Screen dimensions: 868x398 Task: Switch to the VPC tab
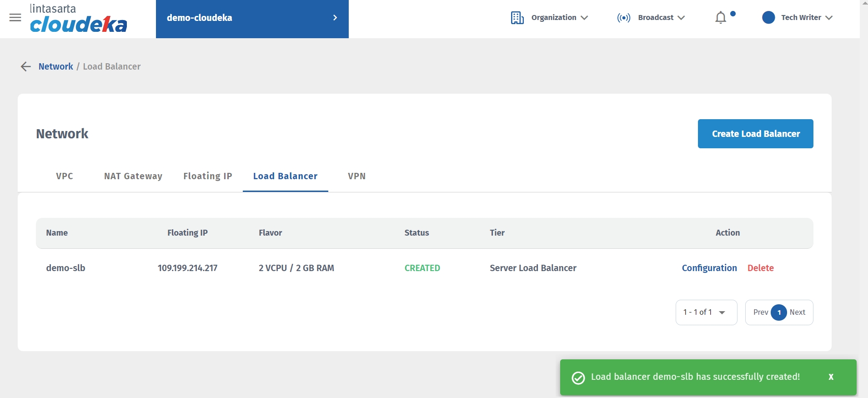pos(65,176)
